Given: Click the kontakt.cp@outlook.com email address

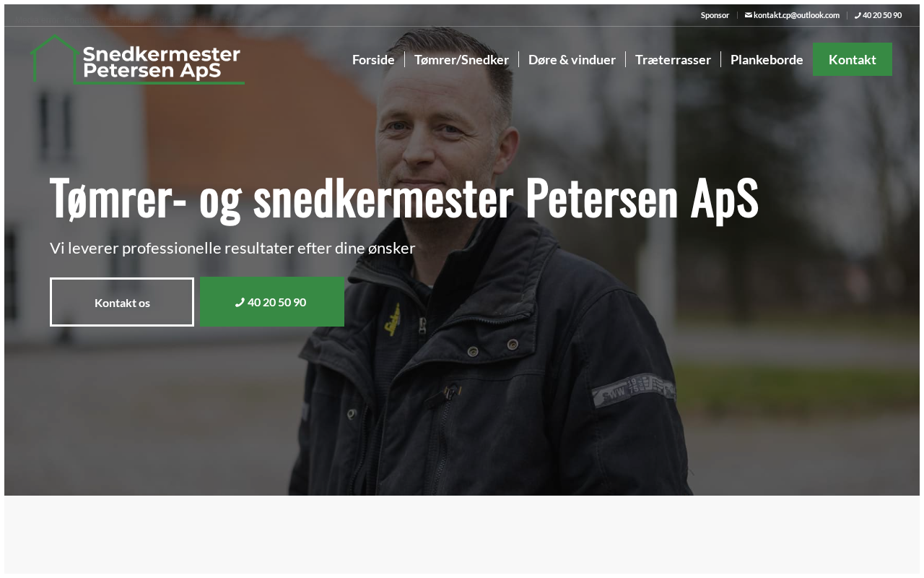Looking at the screenshot, I should point(796,15).
